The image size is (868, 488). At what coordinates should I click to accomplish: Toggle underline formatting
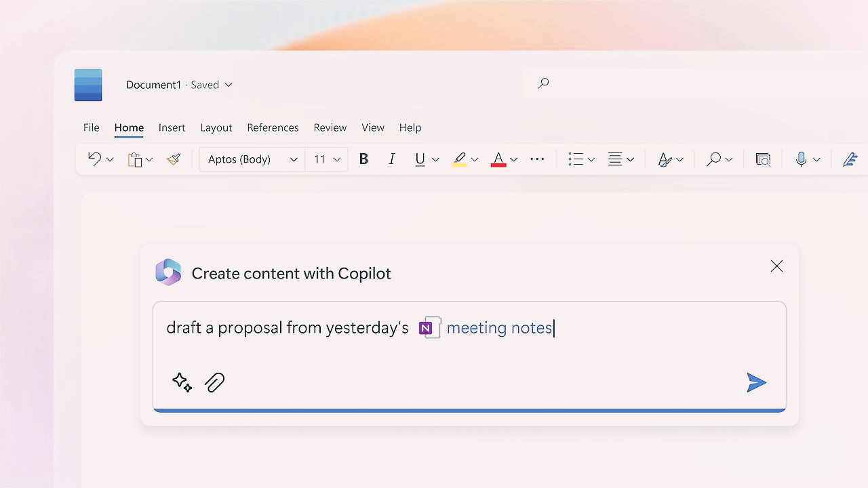pyautogui.click(x=420, y=159)
